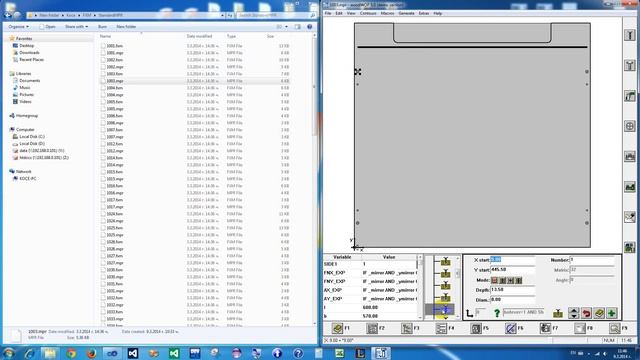
Task: Open the Extras menu in woodWOP
Action: point(424,13)
